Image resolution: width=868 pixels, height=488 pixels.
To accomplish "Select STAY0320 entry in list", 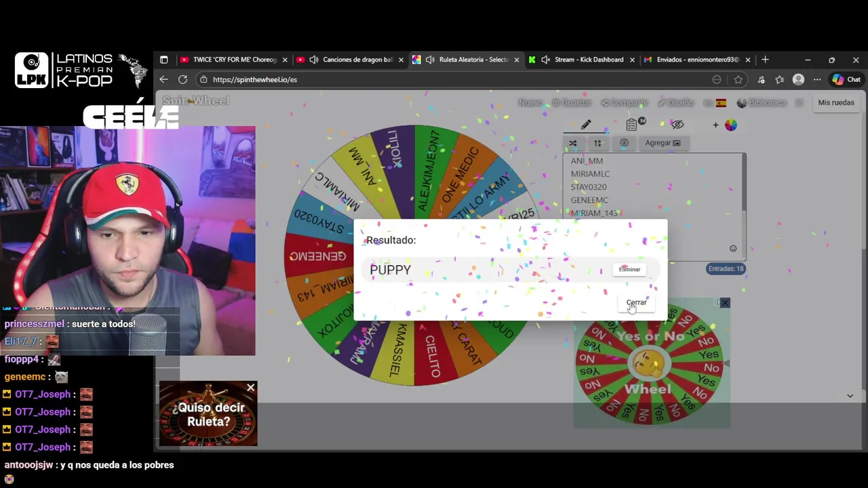I will pos(589,187).
